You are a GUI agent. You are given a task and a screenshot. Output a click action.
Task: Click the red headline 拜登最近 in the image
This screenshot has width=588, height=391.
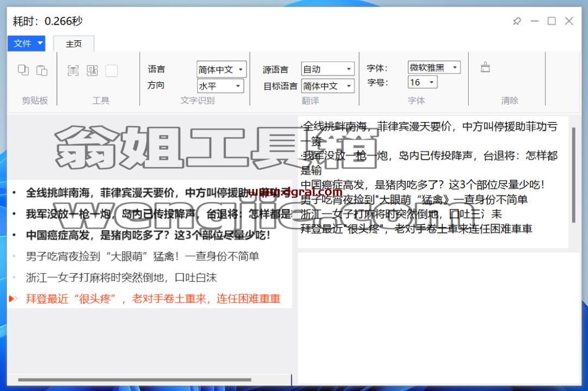click(153, 298)
